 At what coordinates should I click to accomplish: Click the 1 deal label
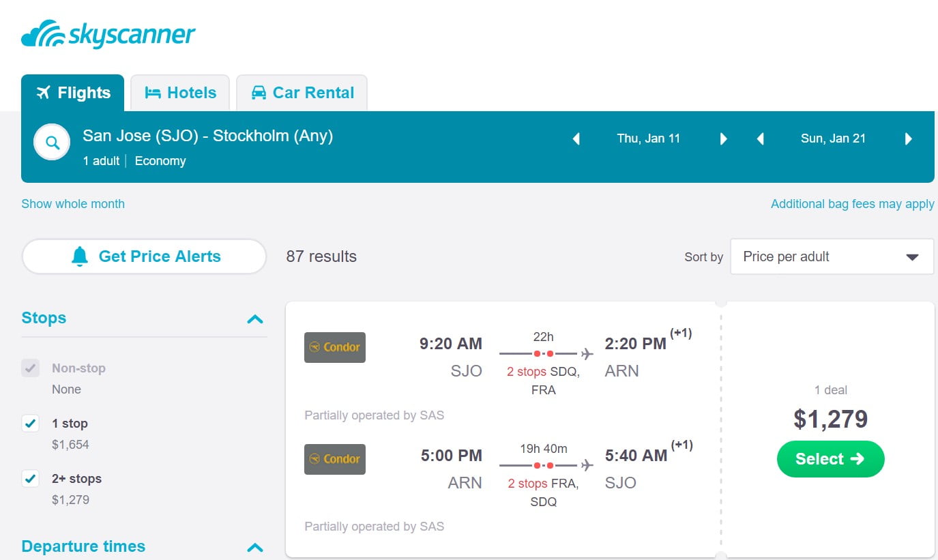pos(831,390)
